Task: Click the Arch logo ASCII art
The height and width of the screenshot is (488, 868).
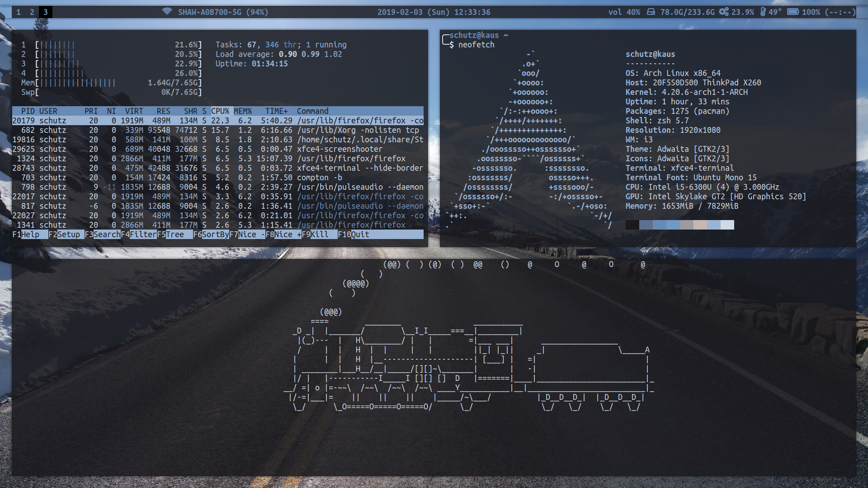Action: point(528,140)
